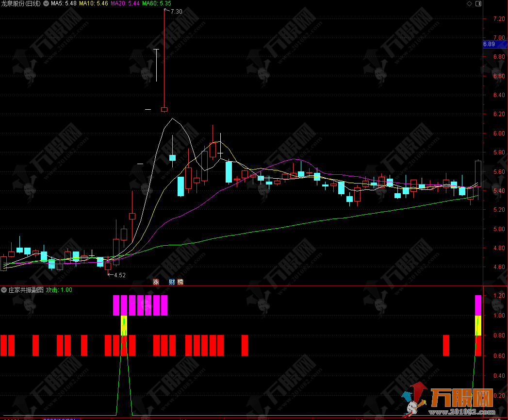Image resolution: width=508 pixels, height=420 pixels.
Task: Select the 龙泉股份(日线) chart title
Action: point(21,3)
